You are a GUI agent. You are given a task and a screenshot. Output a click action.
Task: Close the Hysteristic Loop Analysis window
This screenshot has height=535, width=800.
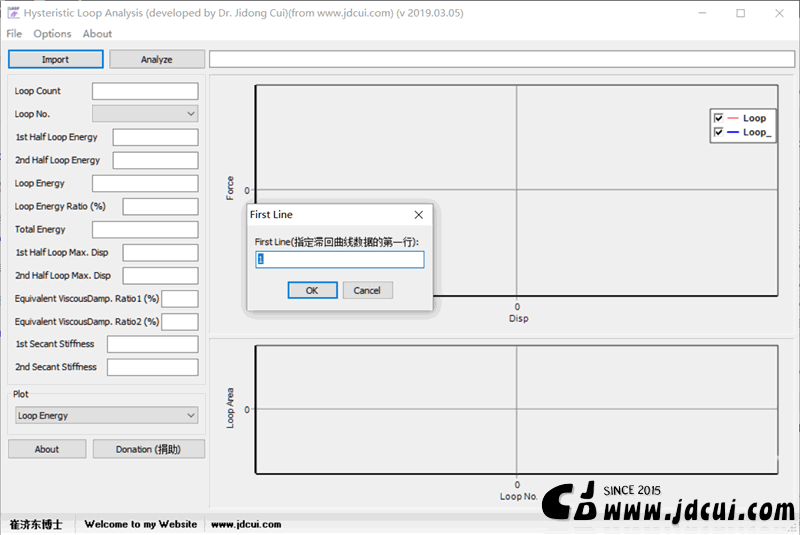point(779,13)
